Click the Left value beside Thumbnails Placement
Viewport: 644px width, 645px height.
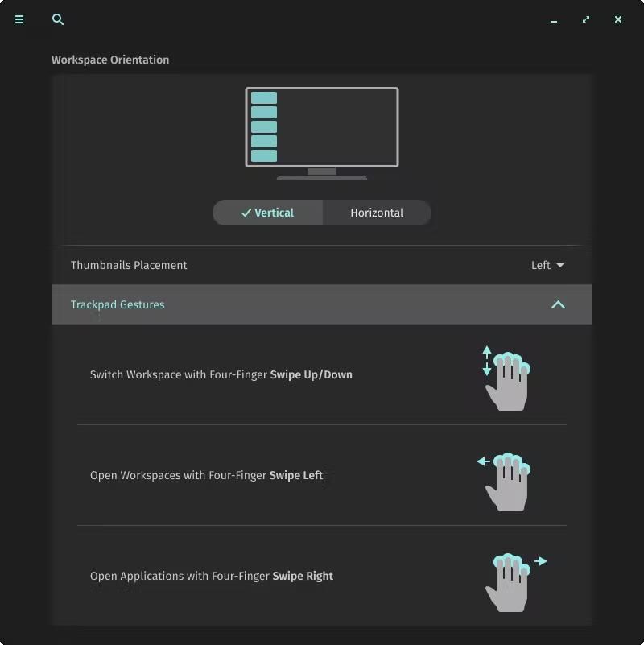click(x=540, y=264)
